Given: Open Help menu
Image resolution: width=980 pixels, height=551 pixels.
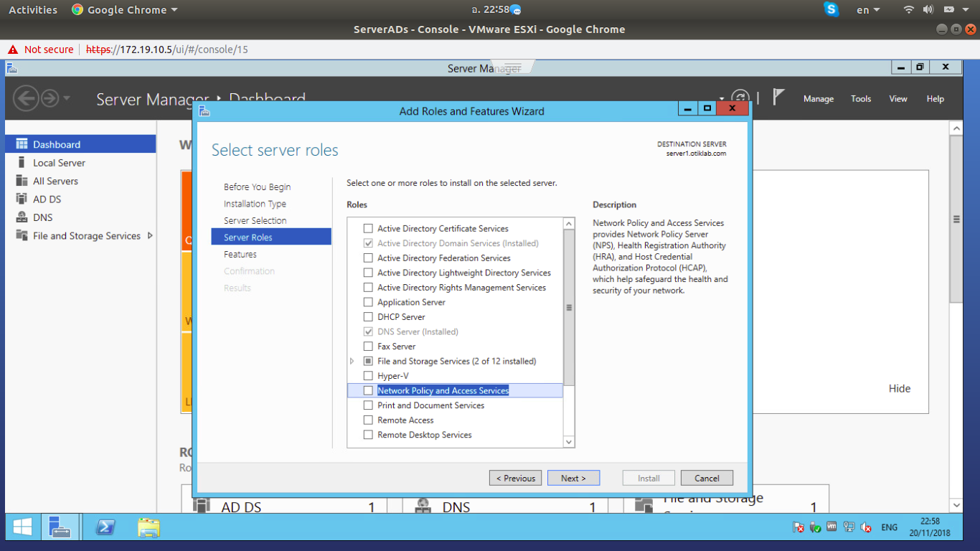Looking at the screenshot, I should (x=935, y=99).
